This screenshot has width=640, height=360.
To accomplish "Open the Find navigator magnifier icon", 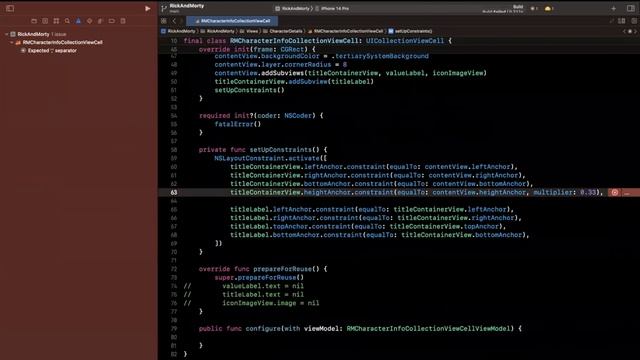I will click(x=67, y=21).
